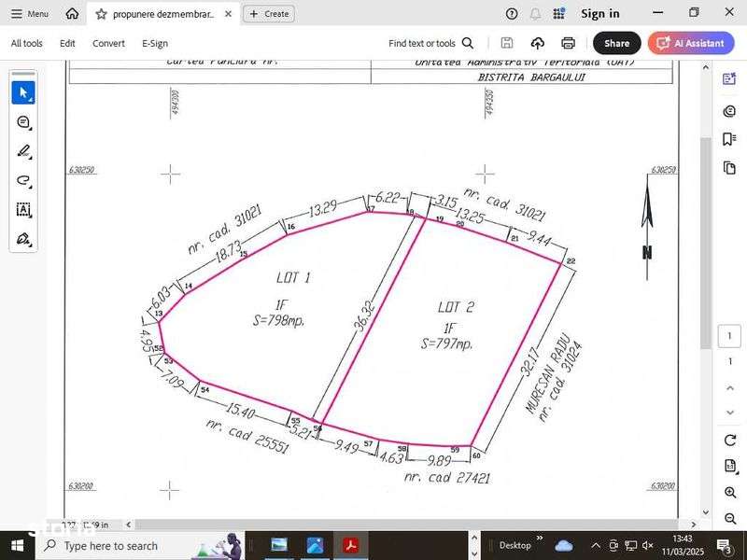The height and width of the screenshot is (560, 747).
Task: Click Sign in
Action: (x=600, y=14)
